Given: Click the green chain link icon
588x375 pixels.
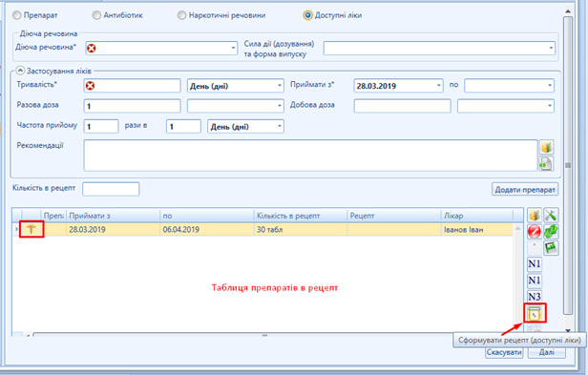Looking at the screenshot, I should pyautogui.click(x=552, y=232).
